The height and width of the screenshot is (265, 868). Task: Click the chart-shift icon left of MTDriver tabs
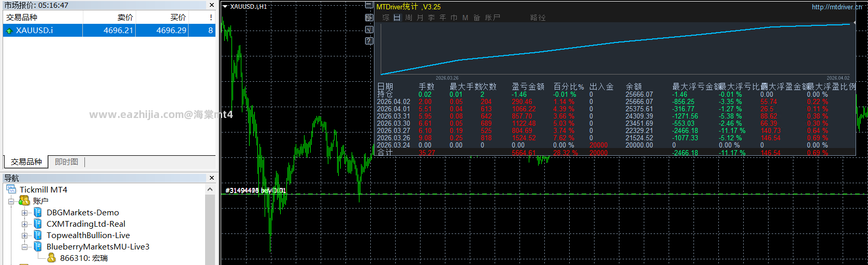[x=369, y=18]
